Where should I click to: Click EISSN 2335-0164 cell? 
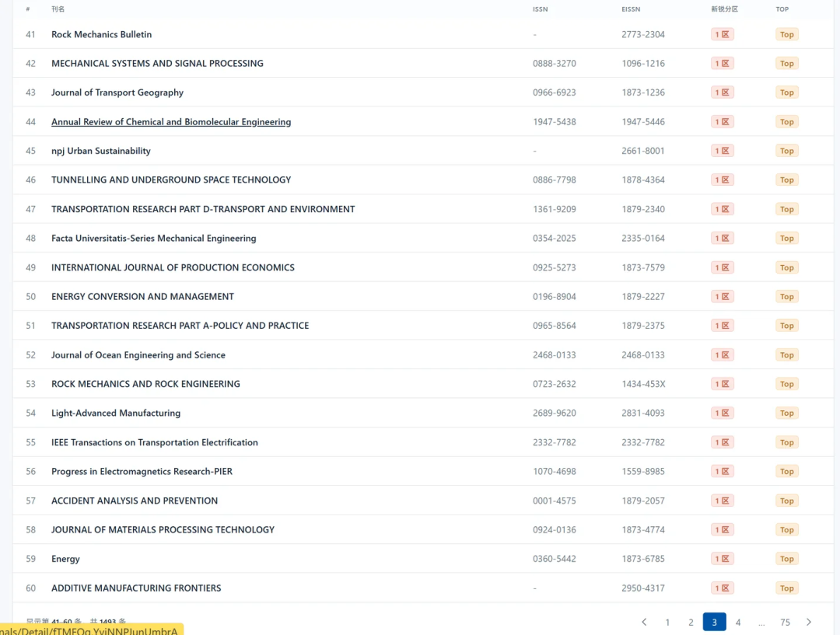(x=643, y=239)
